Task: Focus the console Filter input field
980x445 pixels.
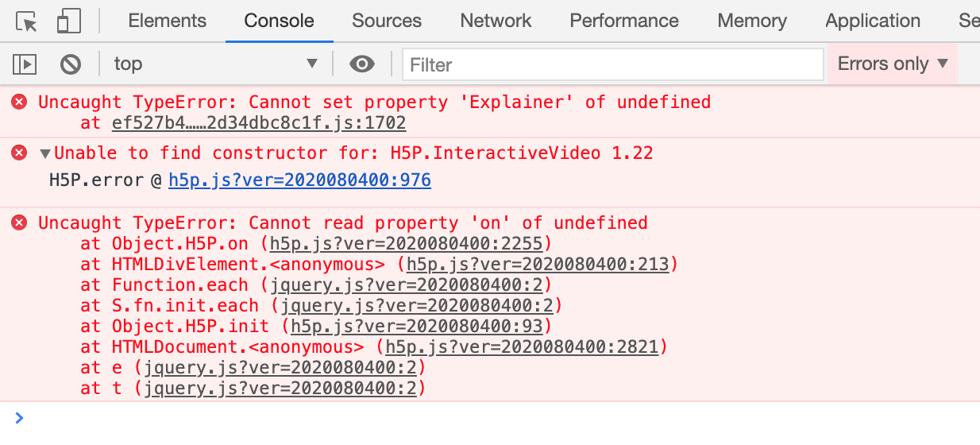Action: [x=612, y=64]
